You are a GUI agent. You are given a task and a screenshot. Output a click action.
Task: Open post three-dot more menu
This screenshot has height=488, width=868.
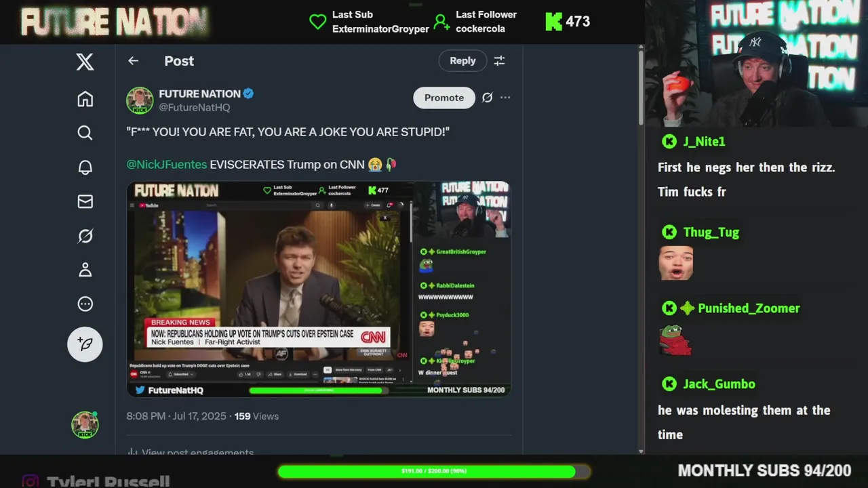pyautogui.click(x=505, y=98)
